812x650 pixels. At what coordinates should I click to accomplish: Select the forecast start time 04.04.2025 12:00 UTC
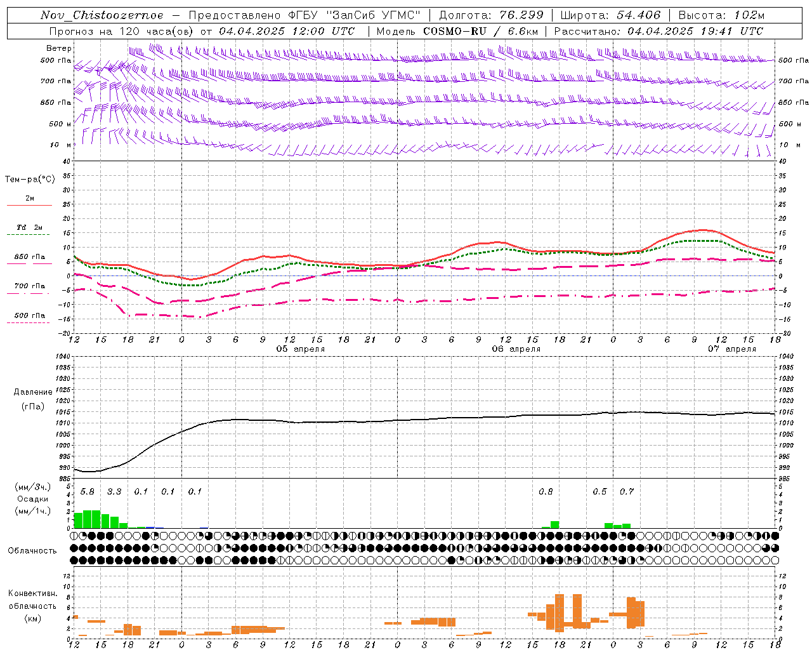287,31
